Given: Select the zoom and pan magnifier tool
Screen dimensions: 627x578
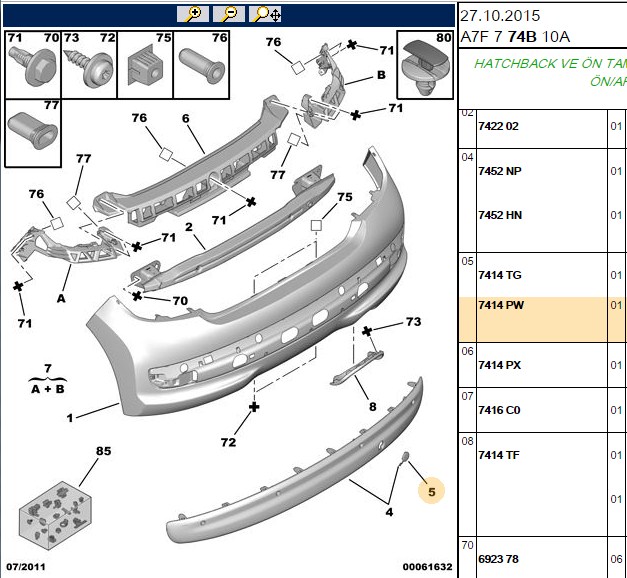Looking at the screenshot, I should tap(265, 14).
